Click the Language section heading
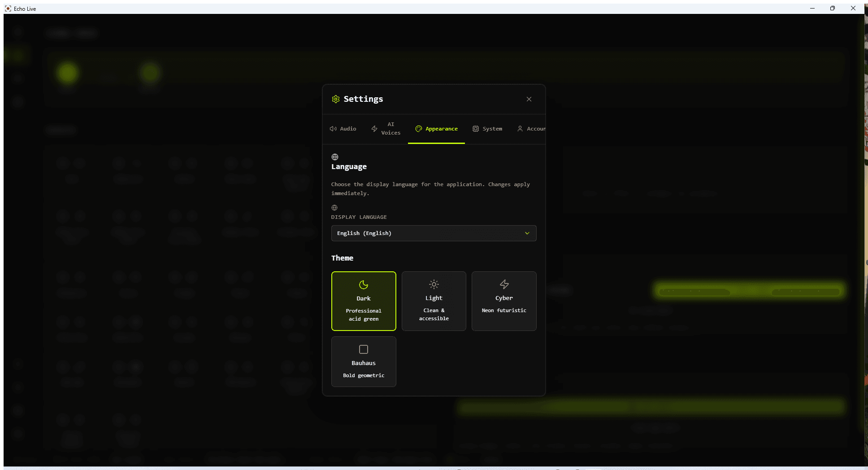The image size is (868, 470). pyautogui.click(x=349, y=167)
